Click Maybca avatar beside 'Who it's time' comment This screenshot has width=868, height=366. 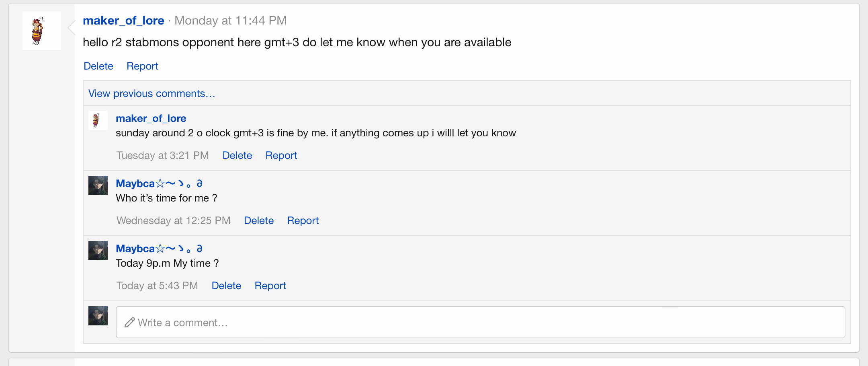98,185
